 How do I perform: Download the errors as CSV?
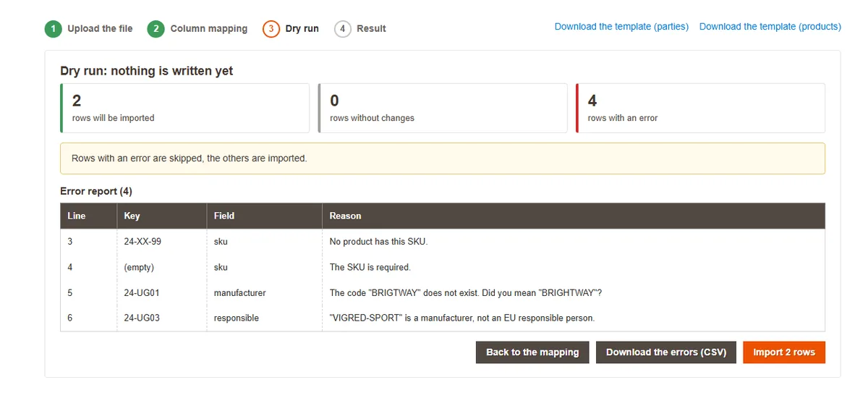coord(666,352)
